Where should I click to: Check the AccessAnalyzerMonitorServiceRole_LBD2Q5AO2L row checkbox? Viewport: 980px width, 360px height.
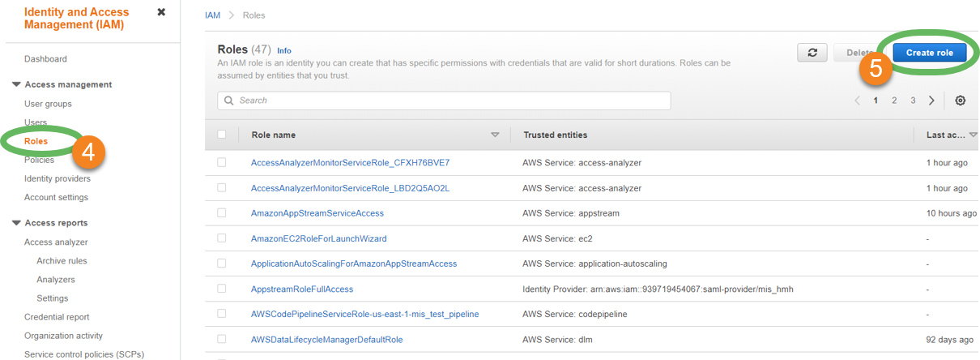pos(222,188)
